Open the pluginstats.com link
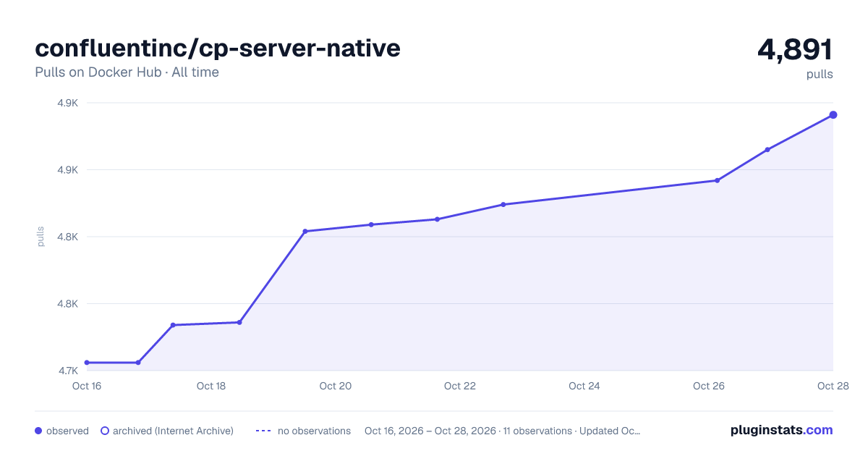Screen dimensions: 868x456 pyautogui.click(x=782, y=430)
